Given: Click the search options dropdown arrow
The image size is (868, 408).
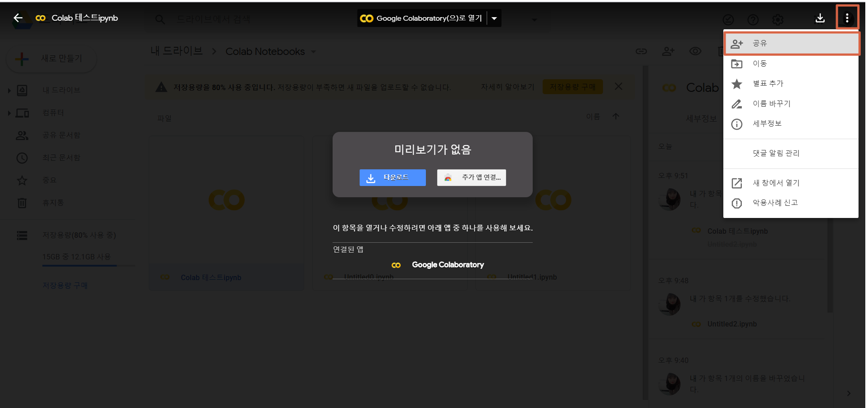Looking at the screenshot, I should [x=535, y=20].
